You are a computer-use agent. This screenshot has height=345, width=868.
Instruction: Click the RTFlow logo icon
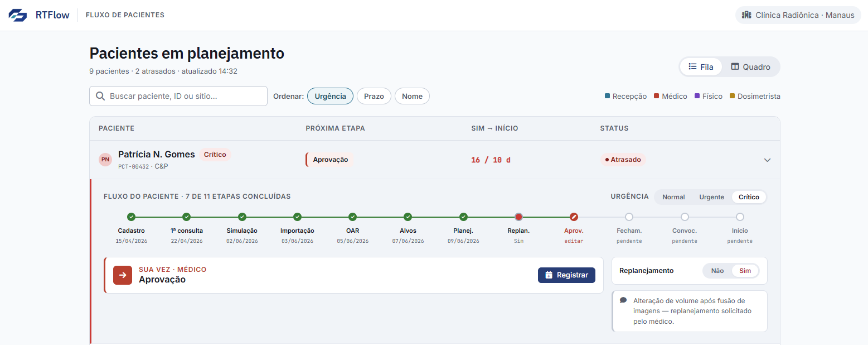point(18,15)
